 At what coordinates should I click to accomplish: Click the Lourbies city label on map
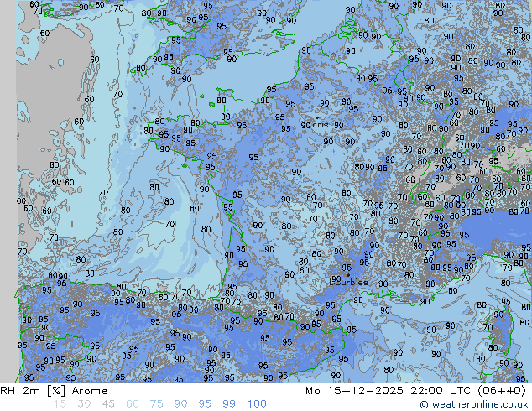coord(349,282)
